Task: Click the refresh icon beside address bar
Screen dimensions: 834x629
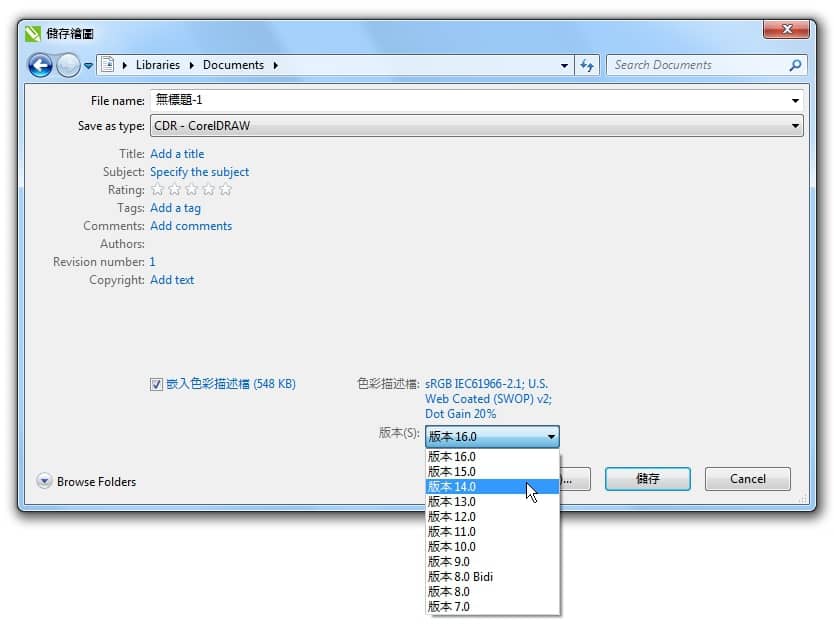Action: pyautogui.click(x=588, y=65)
